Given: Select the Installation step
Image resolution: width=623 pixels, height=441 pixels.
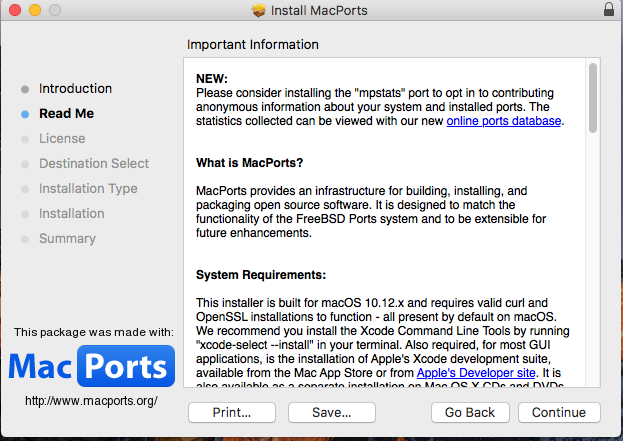Looking at the screenshot, I should pos(72,214).
